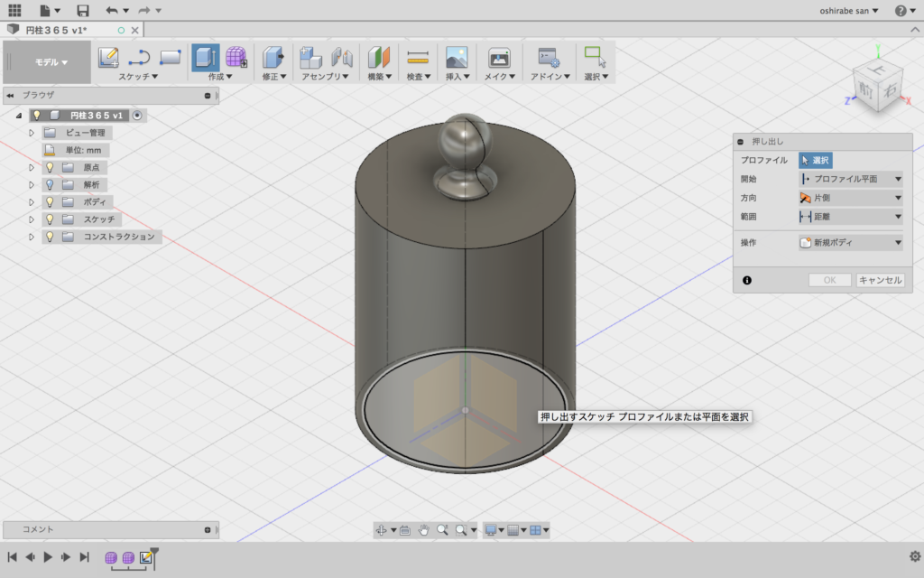Select the line and arc sketch tool
This screenshot has width=924, height=578.
[139, 57]
